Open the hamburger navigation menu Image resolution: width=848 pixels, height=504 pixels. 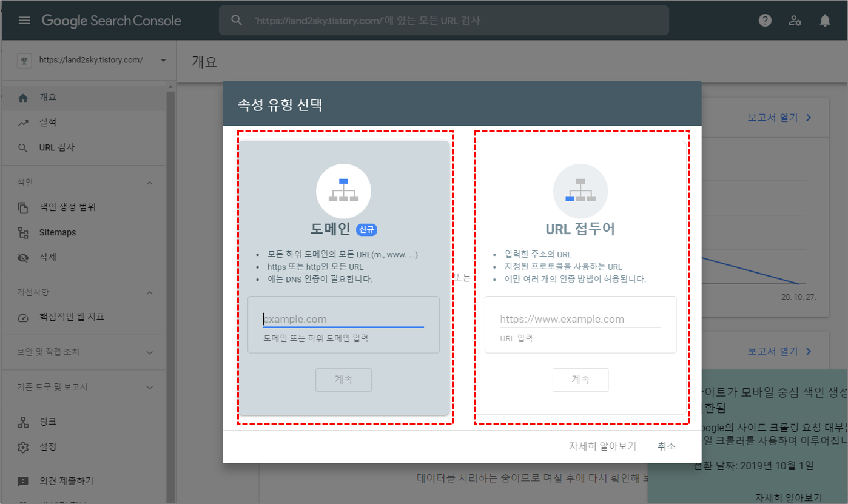coord(24,21)
